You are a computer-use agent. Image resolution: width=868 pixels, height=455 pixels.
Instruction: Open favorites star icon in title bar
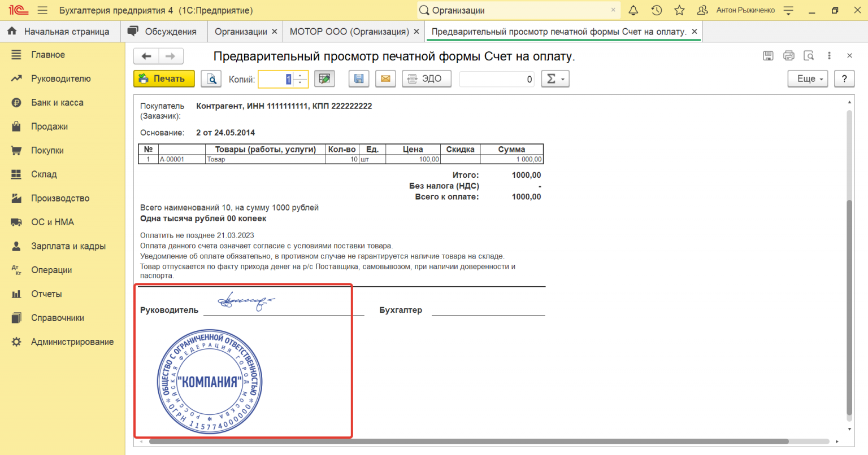click(679, 10)
